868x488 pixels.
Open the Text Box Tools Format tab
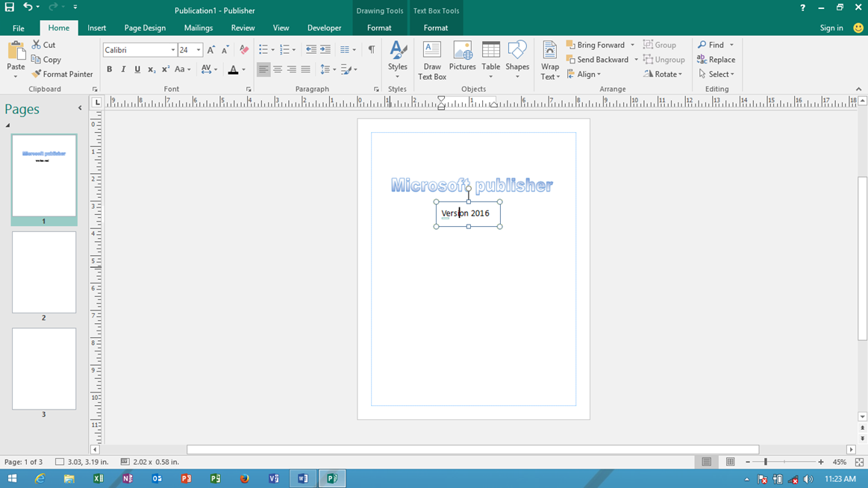[x=436, y=28]
